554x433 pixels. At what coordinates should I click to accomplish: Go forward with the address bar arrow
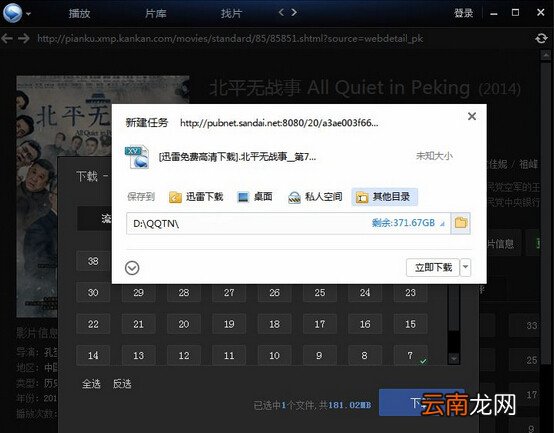[x=24, y=38]
